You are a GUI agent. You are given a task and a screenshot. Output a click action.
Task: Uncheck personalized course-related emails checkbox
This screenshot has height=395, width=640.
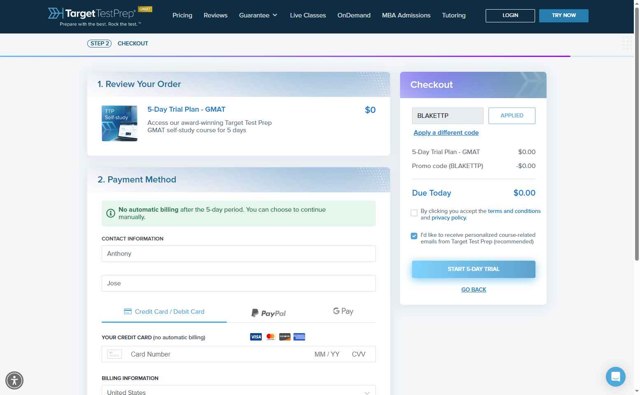414,236
